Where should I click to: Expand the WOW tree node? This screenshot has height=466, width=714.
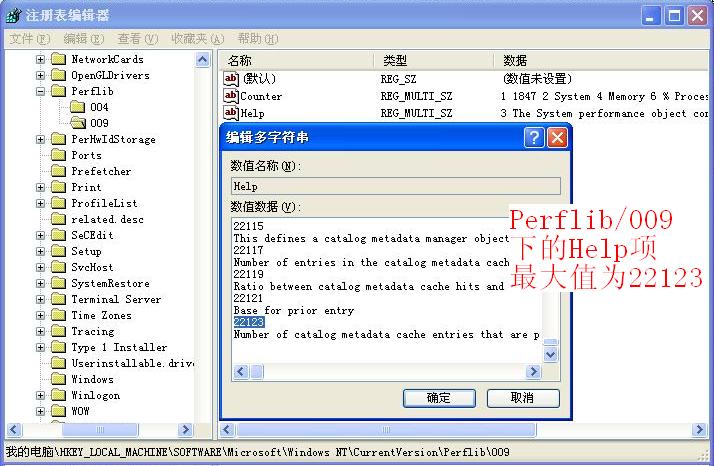click(41, 411)
